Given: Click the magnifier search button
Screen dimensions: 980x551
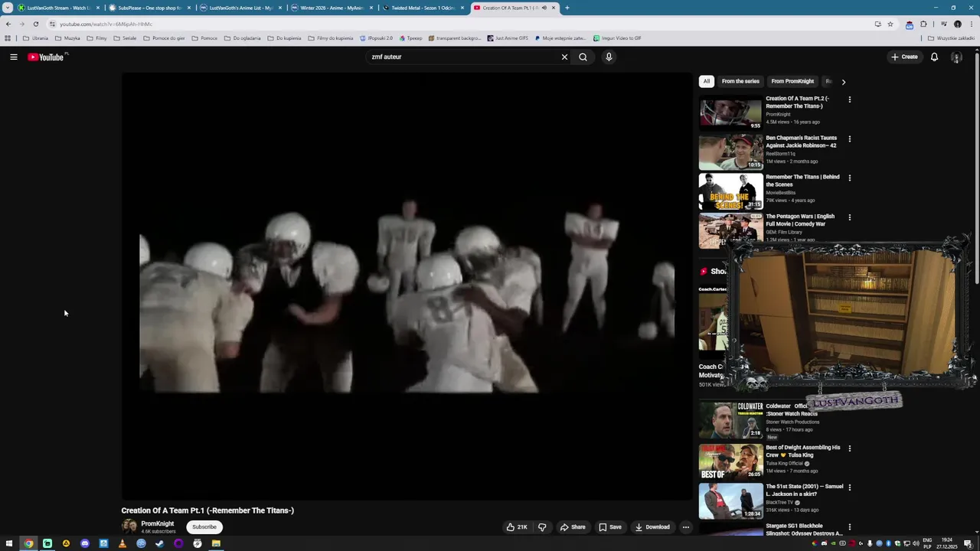Looking at the screenshot, I should pos(583,57).
